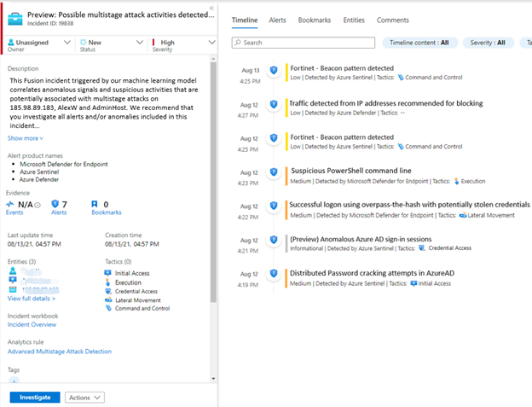The image size is (532, 407).
Task: Open Distributed Password cracking attempts alert
Action: 373,273
